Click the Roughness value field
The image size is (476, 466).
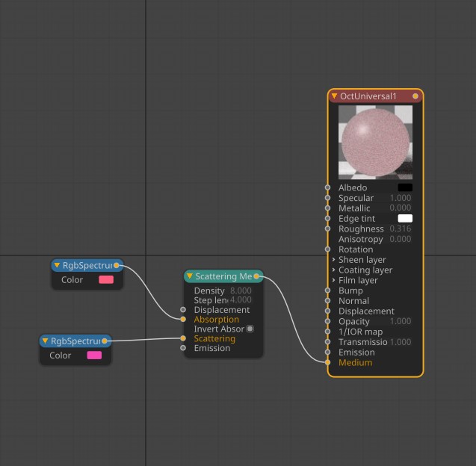tap(401, 229)
